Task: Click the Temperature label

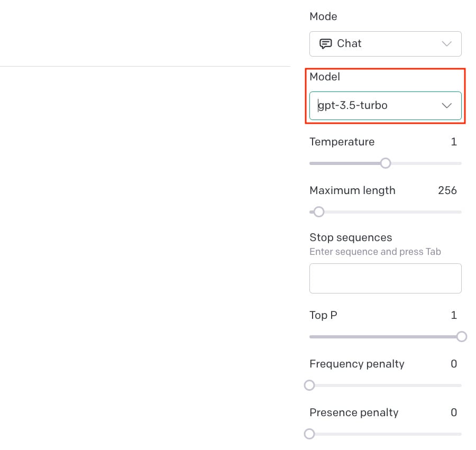Action: point(342,142)
